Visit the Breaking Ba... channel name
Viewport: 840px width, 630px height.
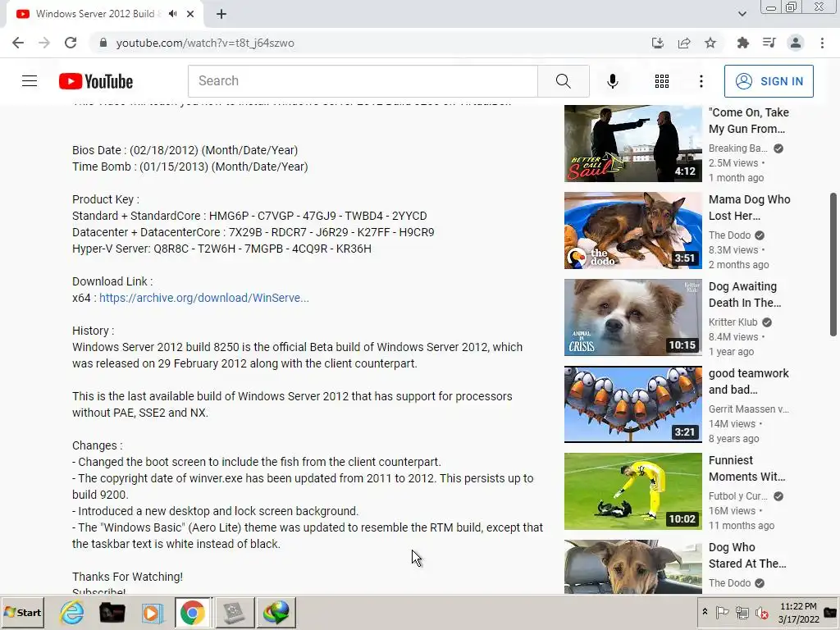click(737, 148)
